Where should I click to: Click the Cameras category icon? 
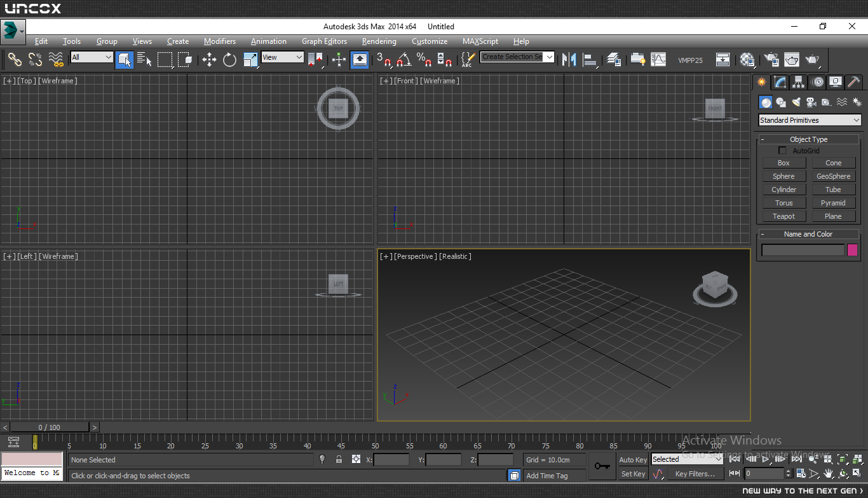pyautogui.click(x=811, y=102)
